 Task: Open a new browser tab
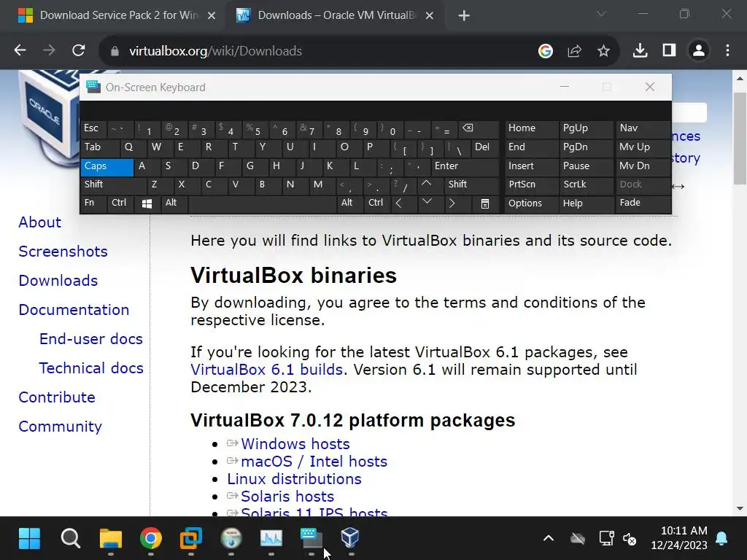[463, 16]
